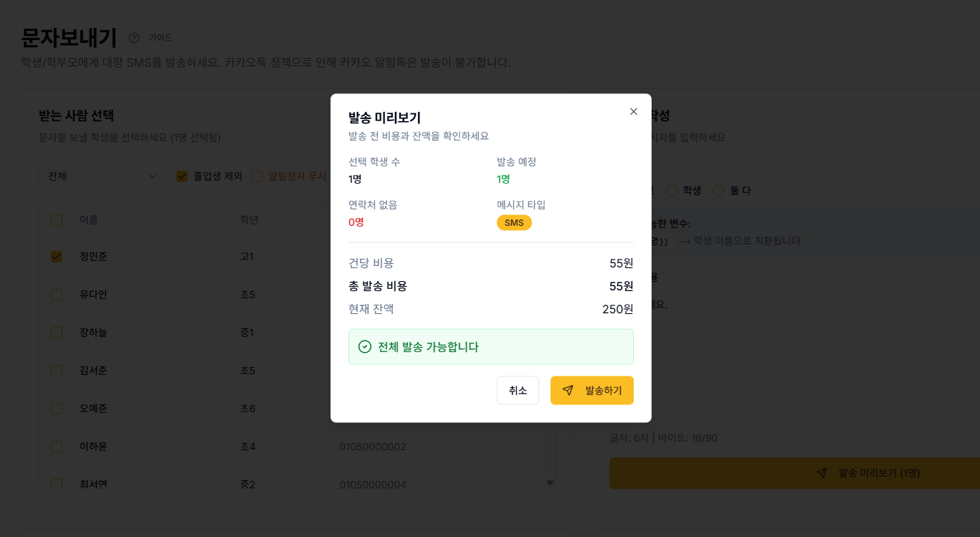Viewport: 980px width, 537px height.
Task: Open the 전체 filter dropdown
Action: pos(103,176)
